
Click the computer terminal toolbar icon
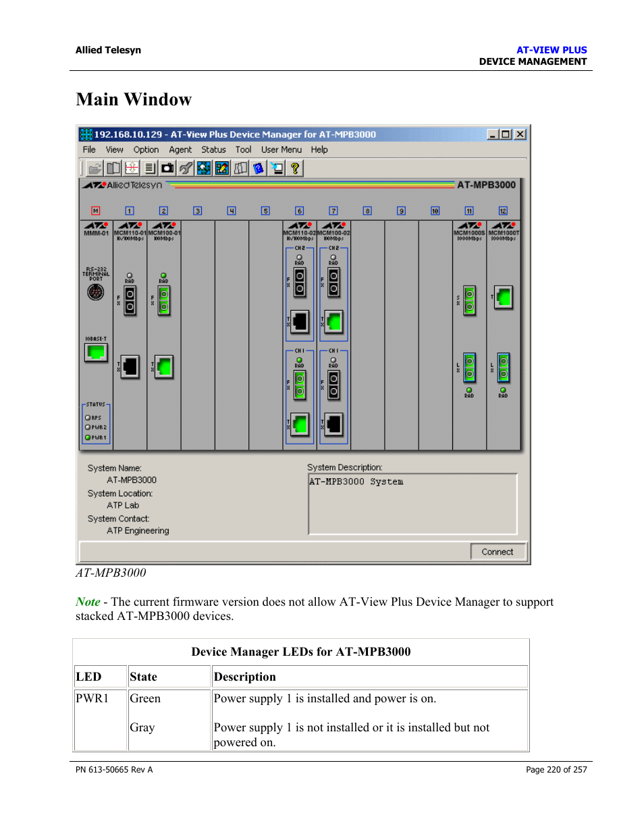click(277, 168)
